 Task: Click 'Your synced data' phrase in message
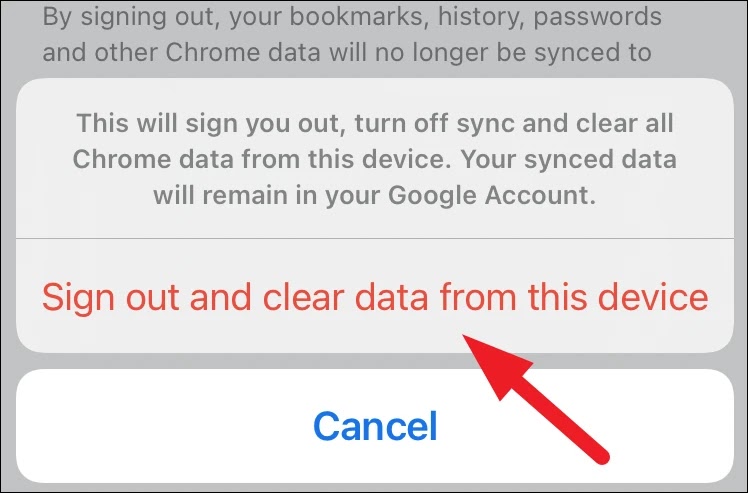(x=569, y=159)
